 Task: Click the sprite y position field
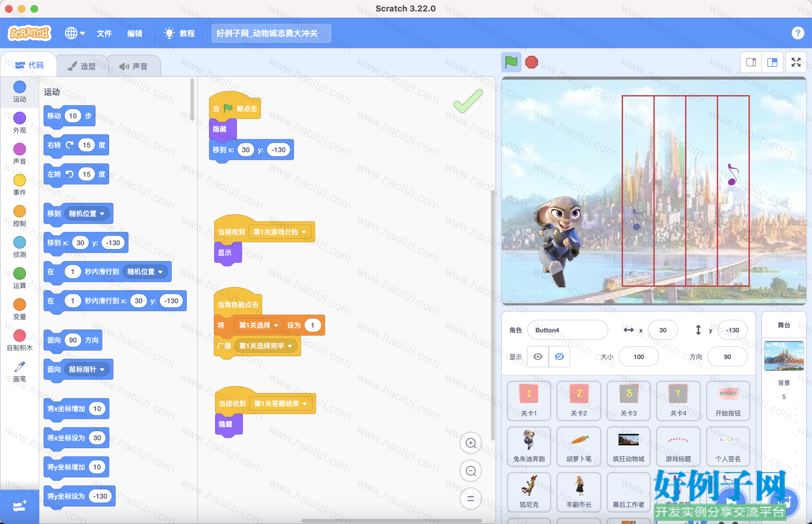coord(732,330)
